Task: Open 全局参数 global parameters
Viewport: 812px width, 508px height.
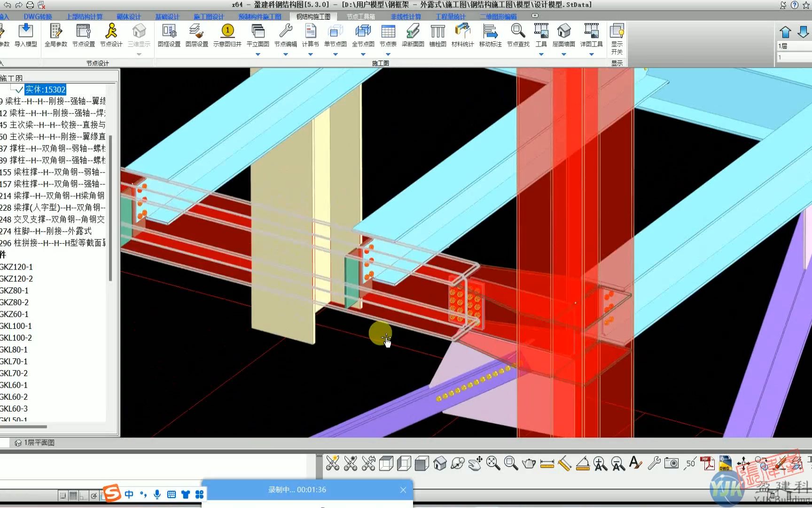Action: tap(56, 35)
